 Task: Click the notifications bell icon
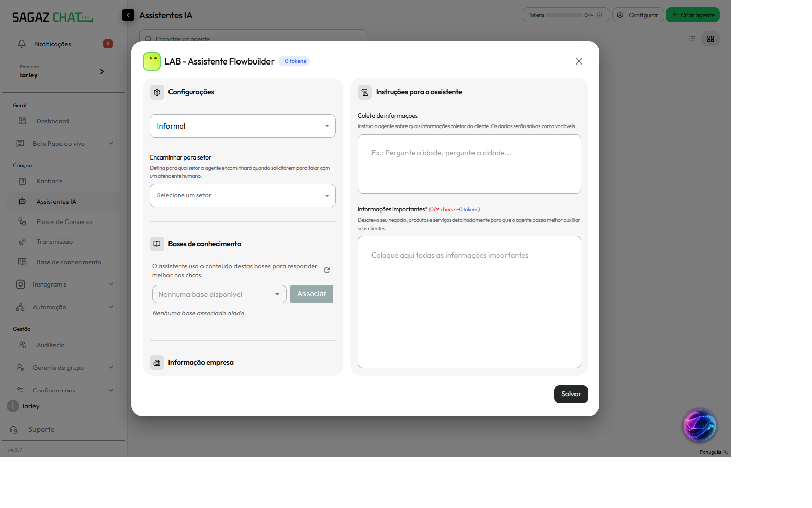[x=22, y=44]
